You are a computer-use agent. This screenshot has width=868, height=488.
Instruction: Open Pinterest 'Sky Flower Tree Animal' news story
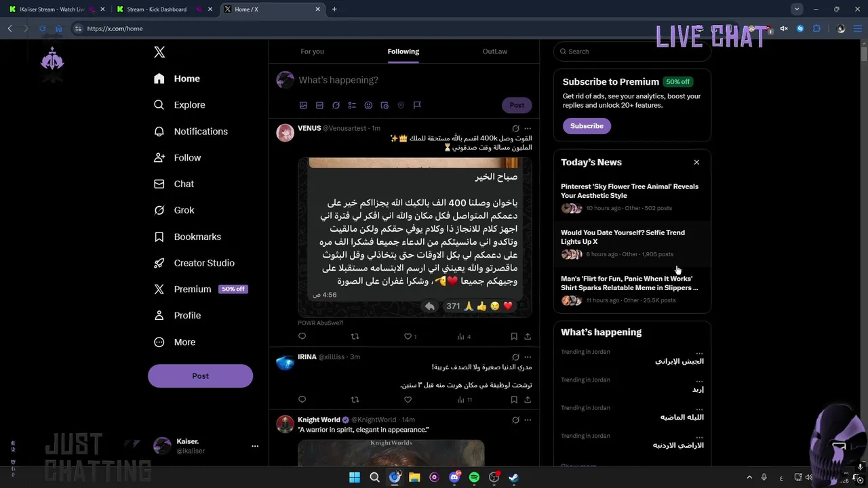point(632,197)
